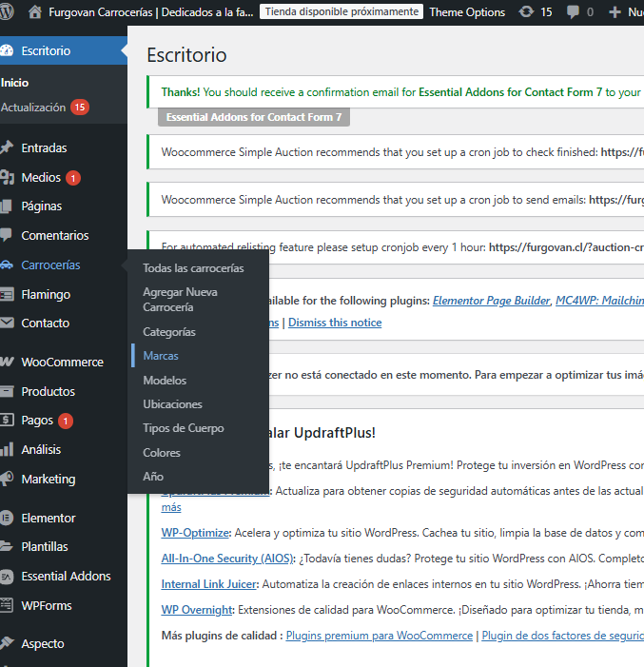Click Tienda disponible próximamente badge
This screenshot has height=667, width=644.
342,11
